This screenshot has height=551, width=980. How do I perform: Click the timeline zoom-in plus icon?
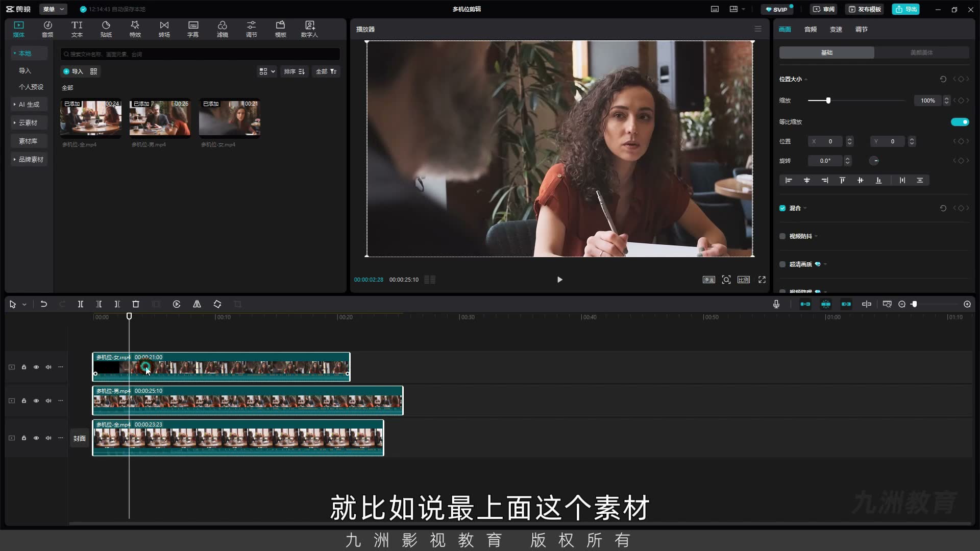tap(967, 304)
